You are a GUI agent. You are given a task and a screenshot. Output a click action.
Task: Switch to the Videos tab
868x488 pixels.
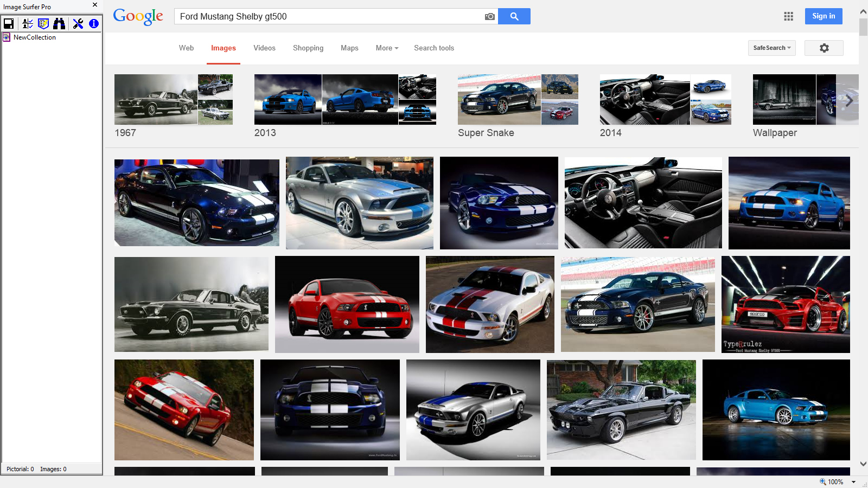click(264, 48)
